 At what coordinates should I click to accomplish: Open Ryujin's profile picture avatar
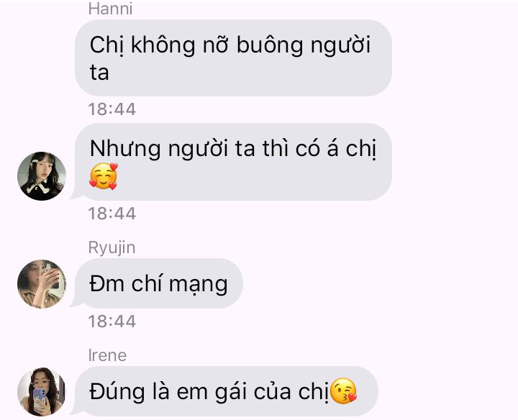42,284
